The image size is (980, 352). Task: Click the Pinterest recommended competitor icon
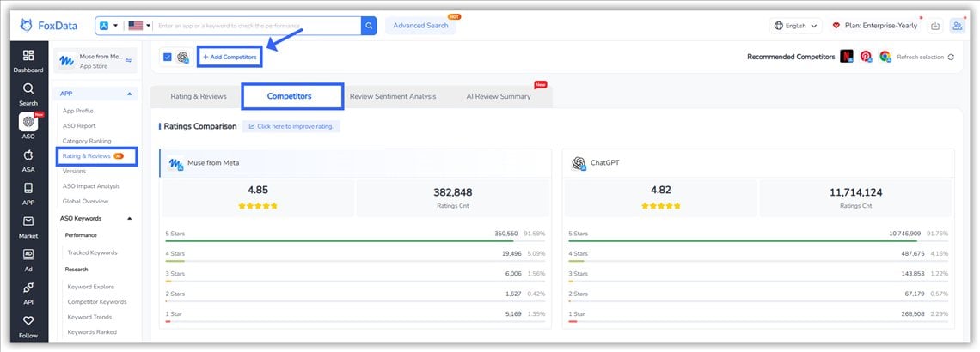pos(867,56)
